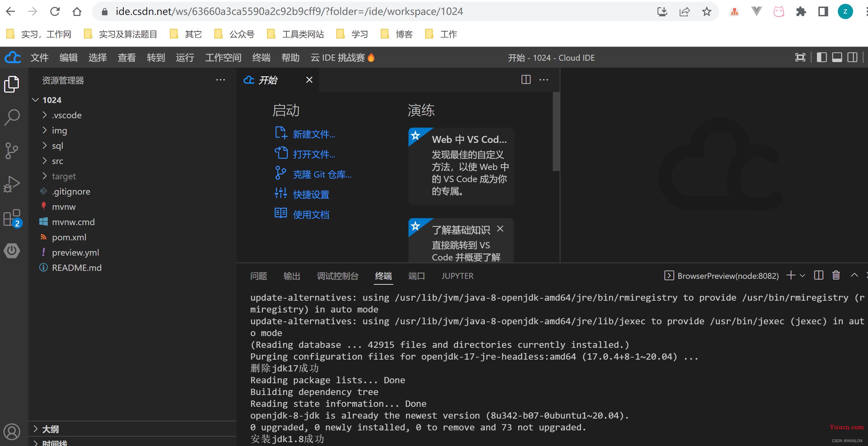Reload the browser page
The height and width of the screenshot is (446, 868).
point(55,11)
